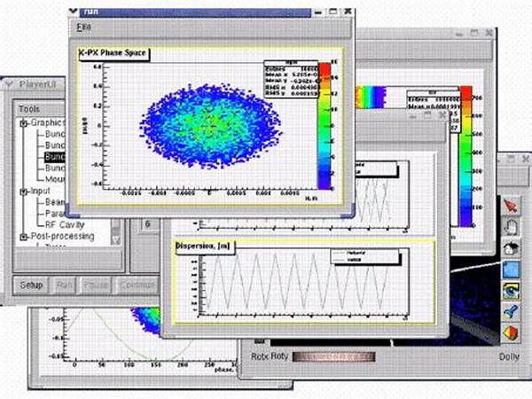
Task: Collapse the Graphics tree node
Action: [23, 123]
